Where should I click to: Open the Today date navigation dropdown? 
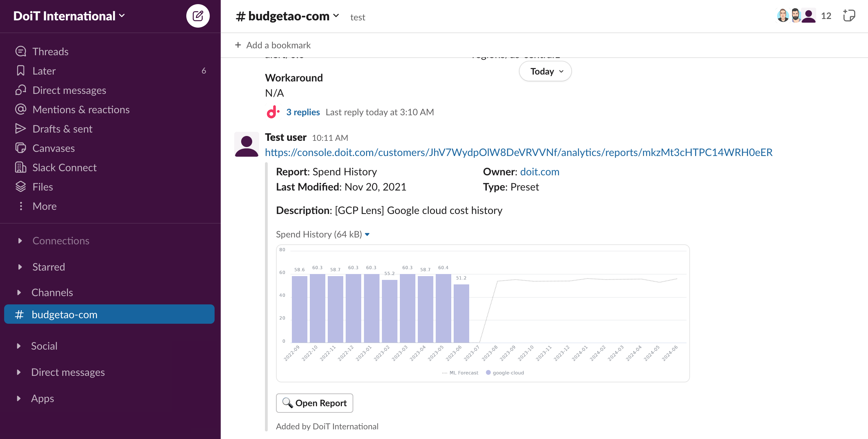click(x=544, y=71)
